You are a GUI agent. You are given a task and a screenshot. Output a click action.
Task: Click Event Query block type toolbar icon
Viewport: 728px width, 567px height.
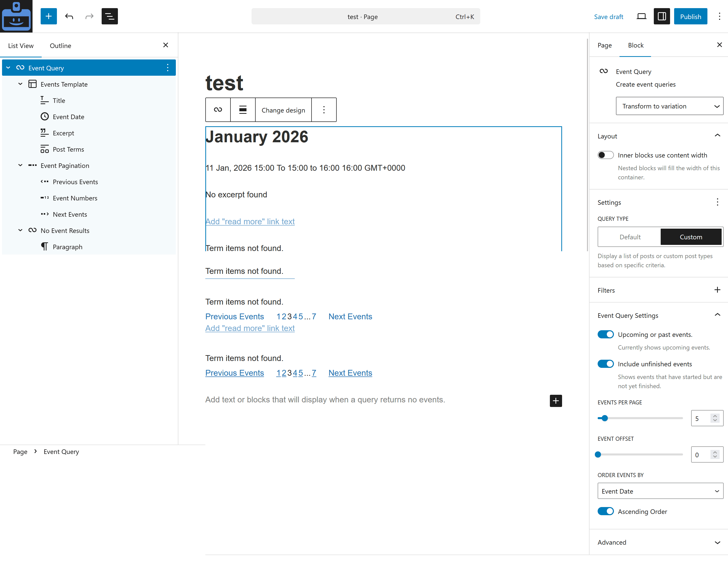click(x=218, y=110)
